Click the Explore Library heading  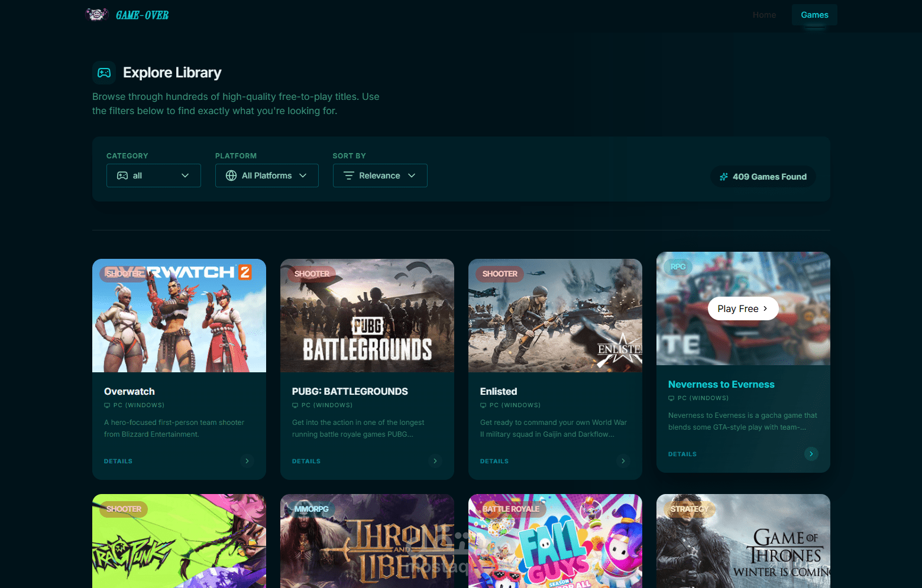click(x=172, y=73)
